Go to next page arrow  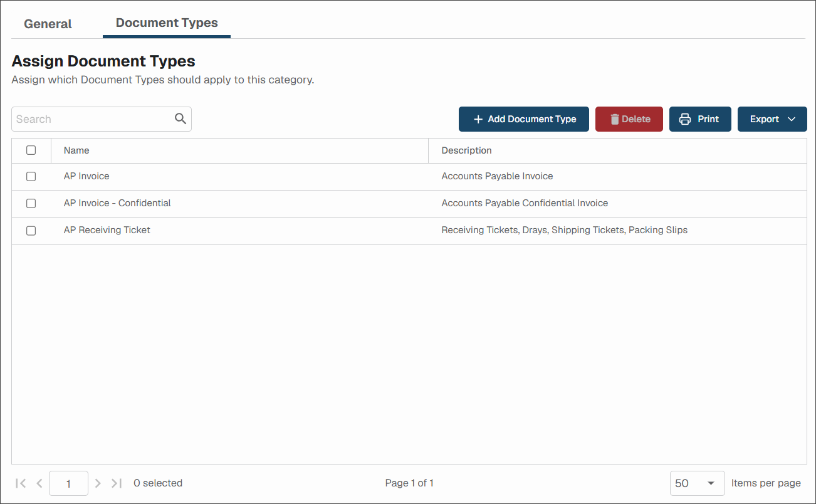[98, 483]
